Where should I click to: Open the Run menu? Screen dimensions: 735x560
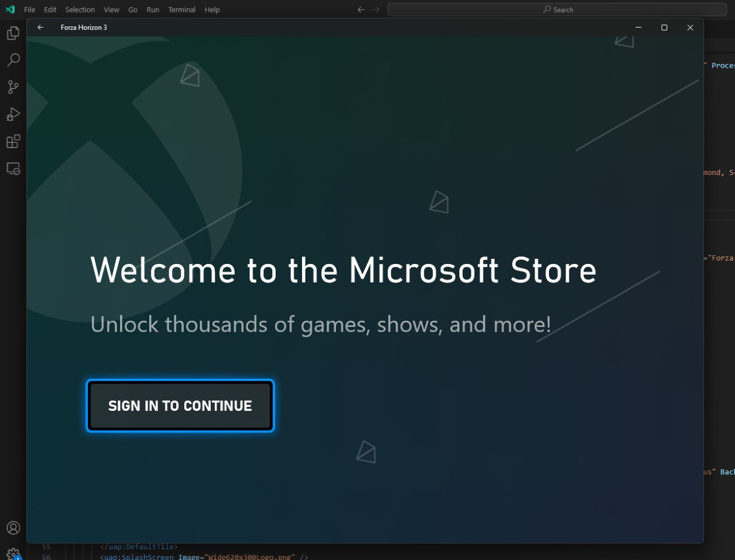point(153,10)
